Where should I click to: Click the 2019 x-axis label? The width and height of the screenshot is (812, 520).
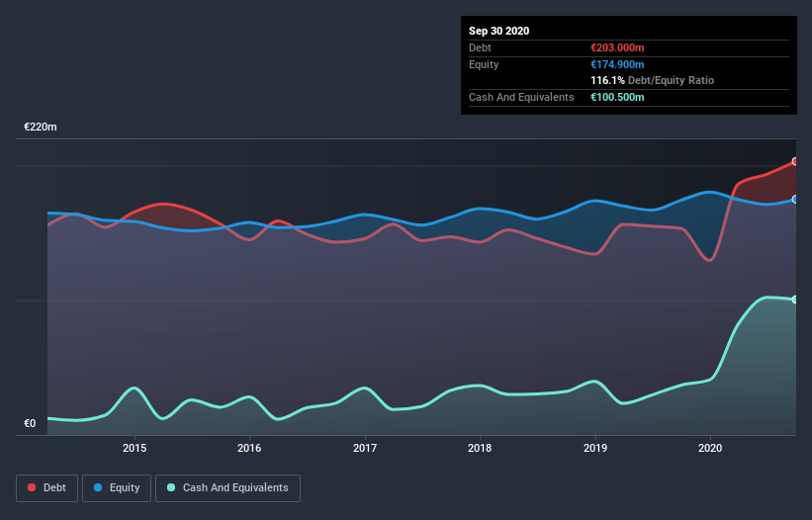click(595, 448)
